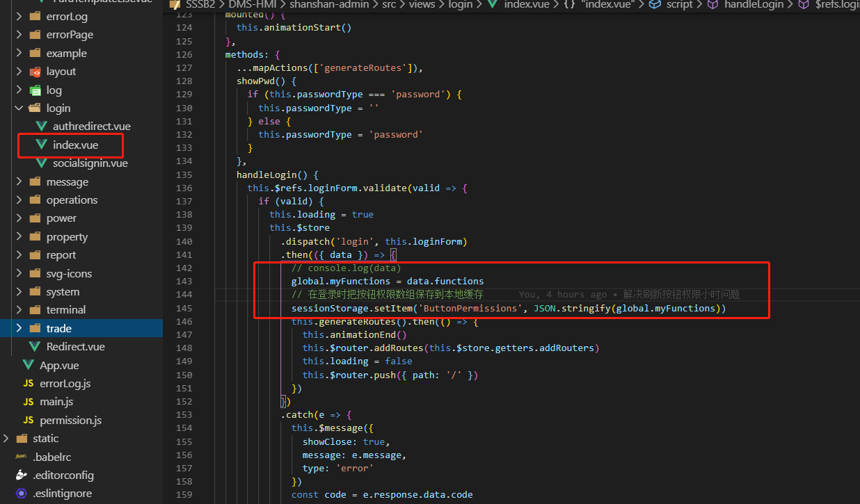Screen dimensions: 860x504
Task: Expand the report folder chevron
Action: [19, 255]
